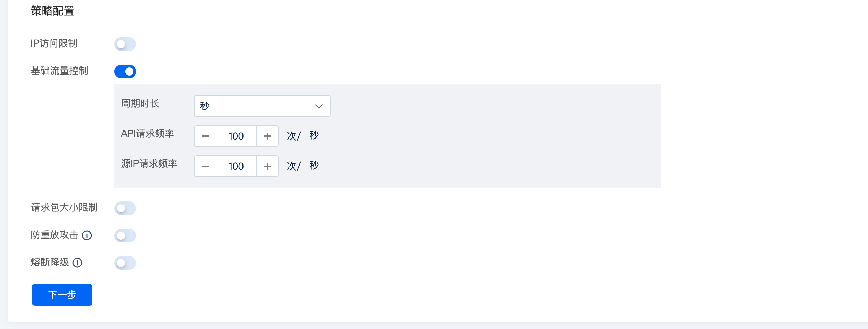Decrease API请求频率 with the minus icon
Viewport: 868px width, 329px height.
tap(205, 136)
